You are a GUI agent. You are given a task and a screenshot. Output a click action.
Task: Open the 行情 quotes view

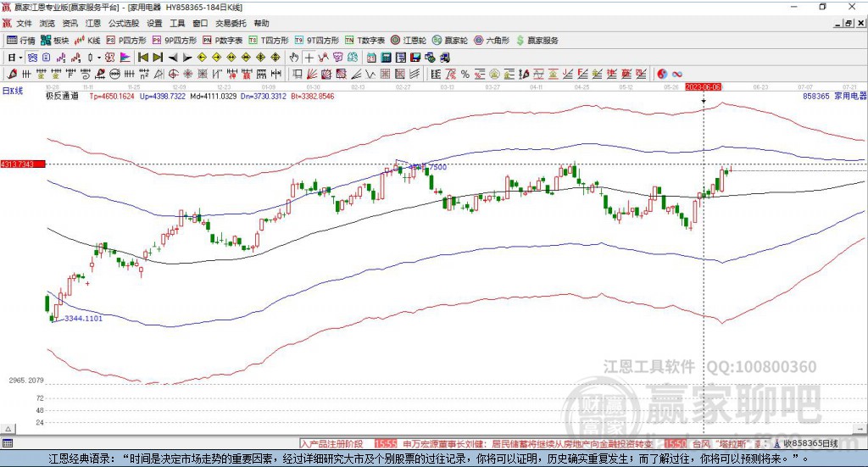tap(21, 41)
